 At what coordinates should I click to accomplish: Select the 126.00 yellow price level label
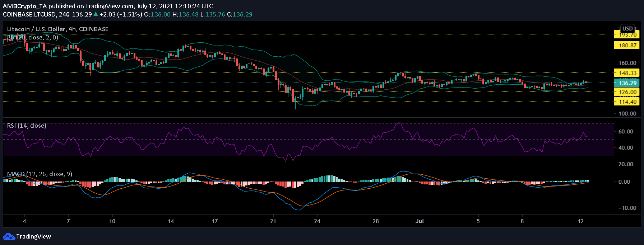point(627,92)
